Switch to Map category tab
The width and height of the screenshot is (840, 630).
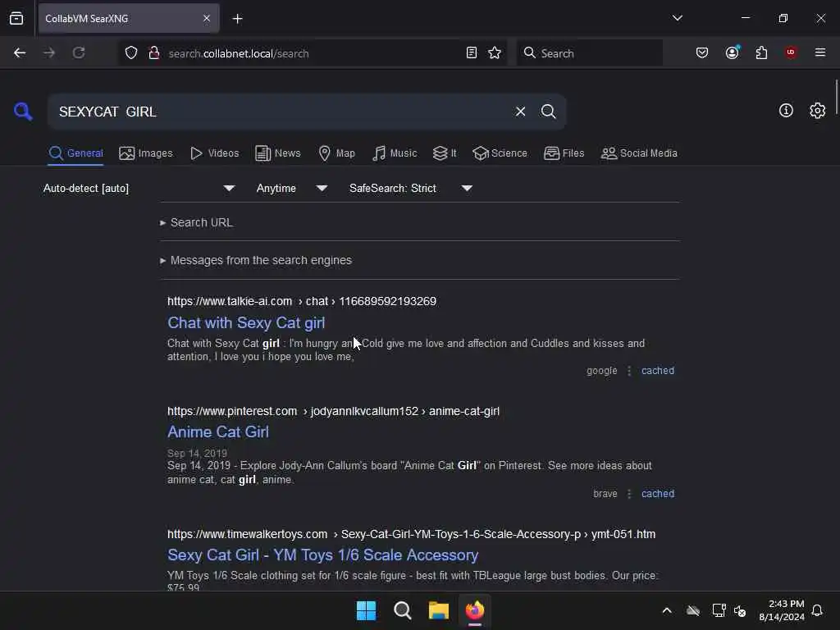[x=336, y=153]
